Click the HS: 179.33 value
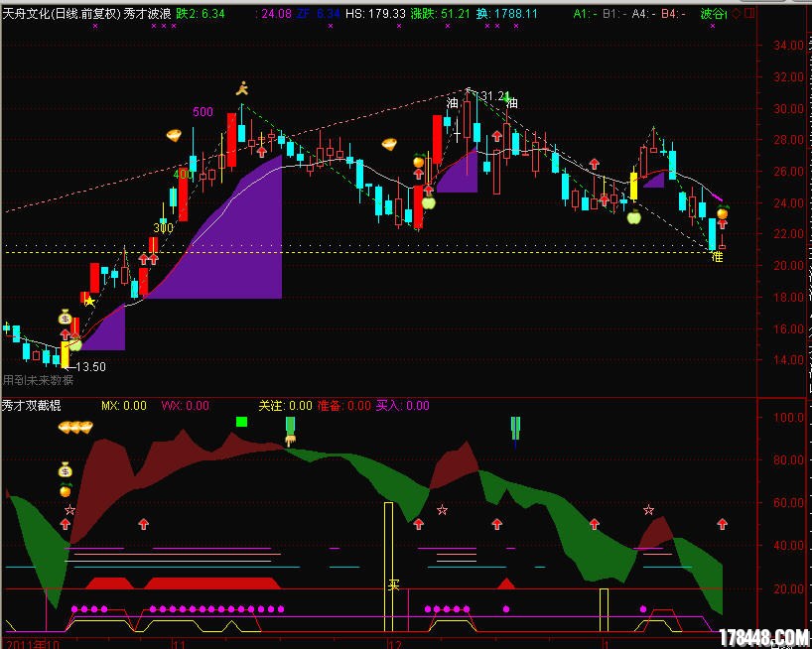 [375, 14]
